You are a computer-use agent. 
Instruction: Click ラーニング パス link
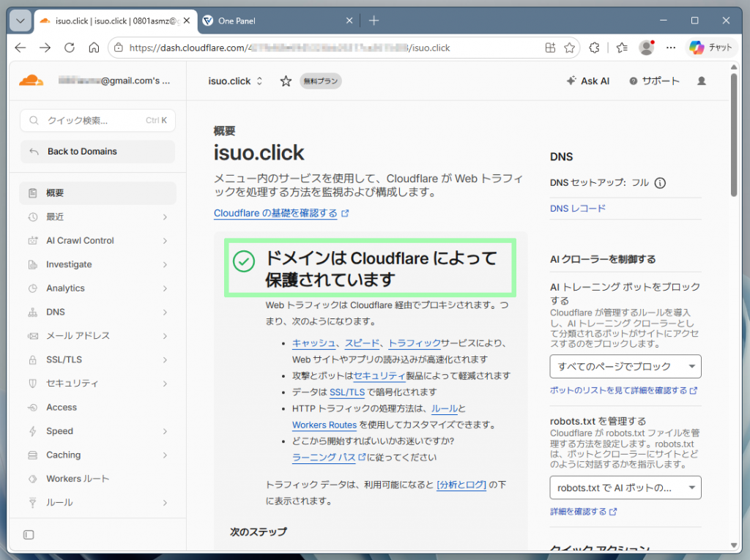pyautogui.click(x=329, y=458)
